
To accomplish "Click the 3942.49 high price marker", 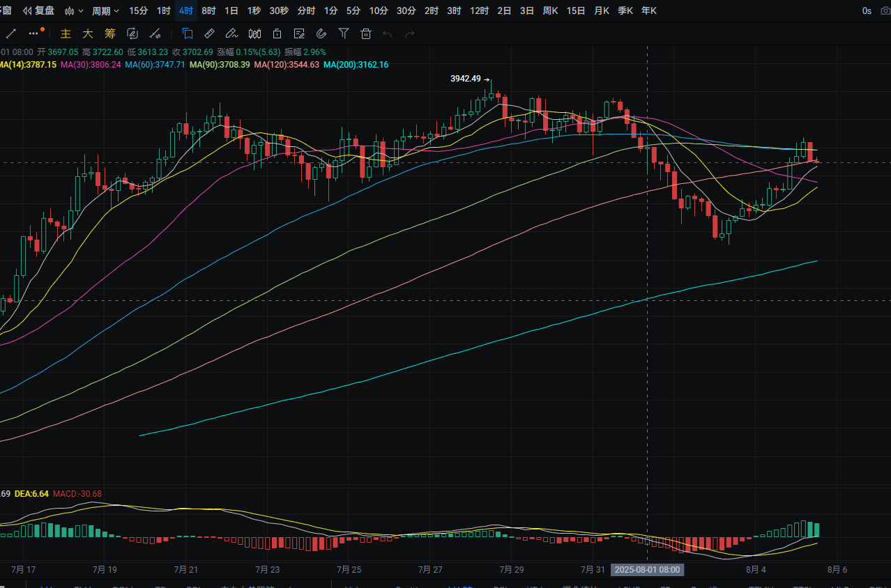I will point(466,79).
